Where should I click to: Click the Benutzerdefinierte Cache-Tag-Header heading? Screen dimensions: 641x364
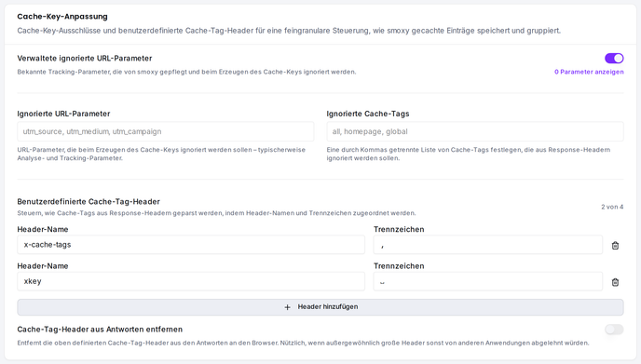tap(89, 201)
